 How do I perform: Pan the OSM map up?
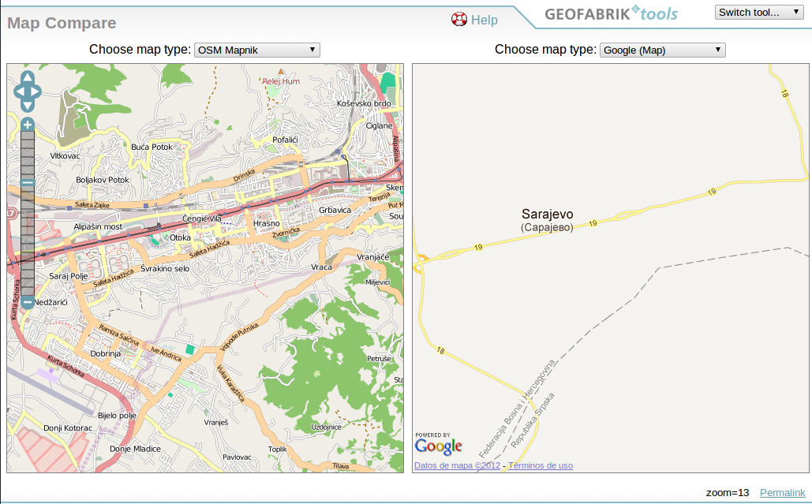click(x=28, y=78)
